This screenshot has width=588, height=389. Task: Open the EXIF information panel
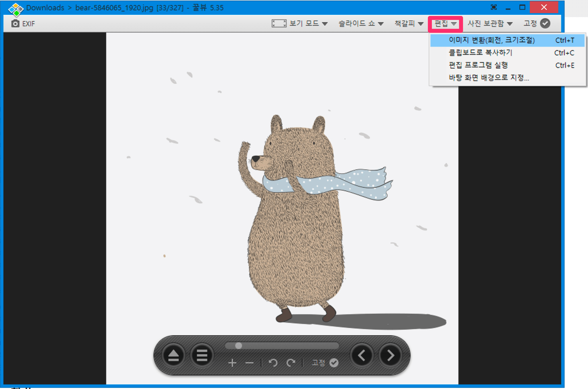[x=23, y=23]
